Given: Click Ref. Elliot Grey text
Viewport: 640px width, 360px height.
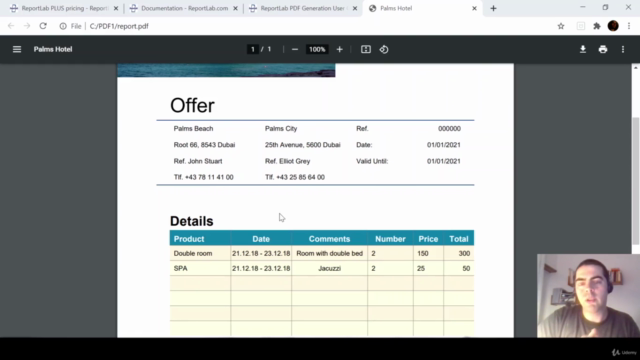Looking at the screenshot, I should (287, 161).
